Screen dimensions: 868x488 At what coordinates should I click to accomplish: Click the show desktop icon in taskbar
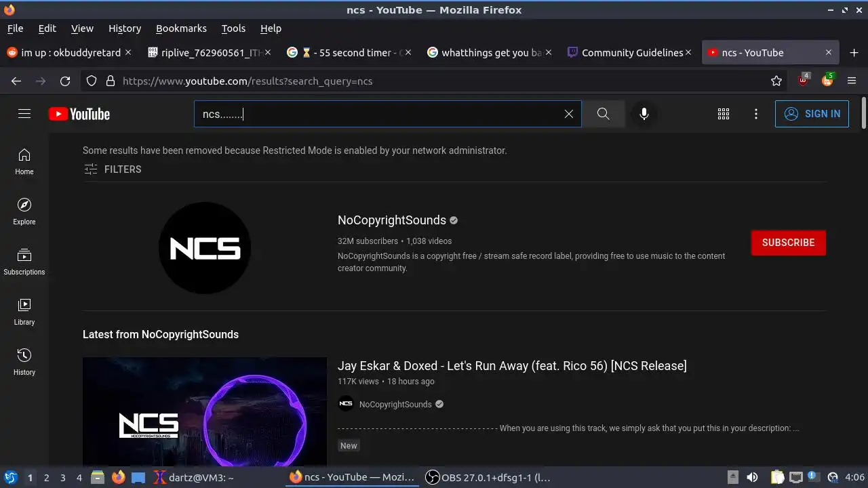pos(138,477)
